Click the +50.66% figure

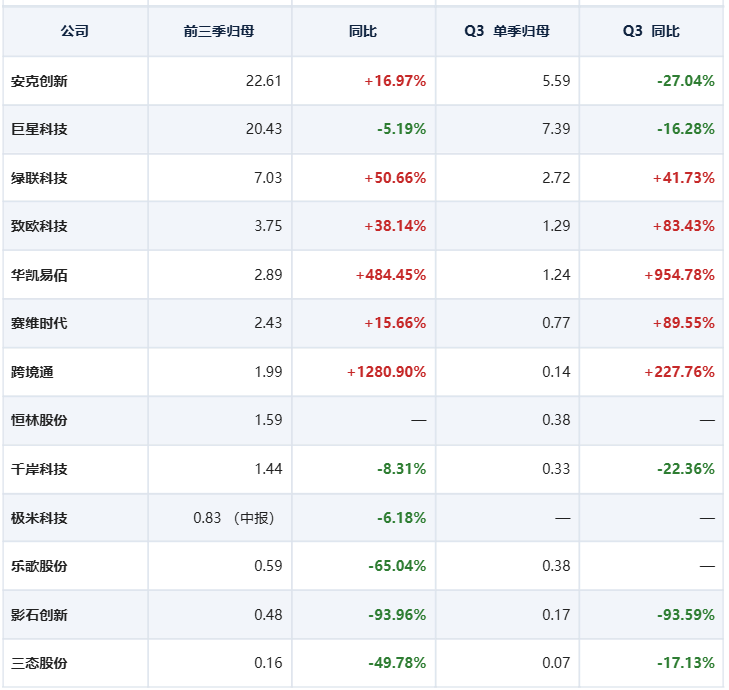point(395,178)
